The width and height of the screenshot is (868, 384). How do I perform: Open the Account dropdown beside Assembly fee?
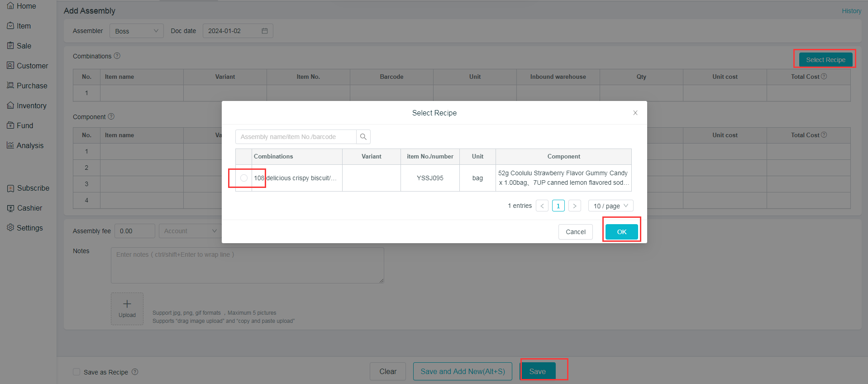pyautogui.click(x=190, y=231)
